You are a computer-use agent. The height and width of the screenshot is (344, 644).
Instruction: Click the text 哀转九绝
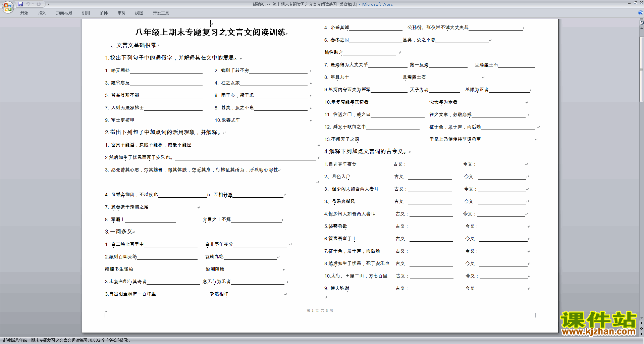tap(214, 257)
